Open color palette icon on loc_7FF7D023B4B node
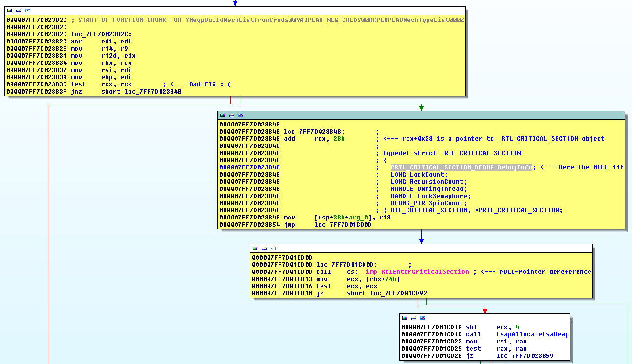Viewport: 632px width, 364px height. [223, 115]
